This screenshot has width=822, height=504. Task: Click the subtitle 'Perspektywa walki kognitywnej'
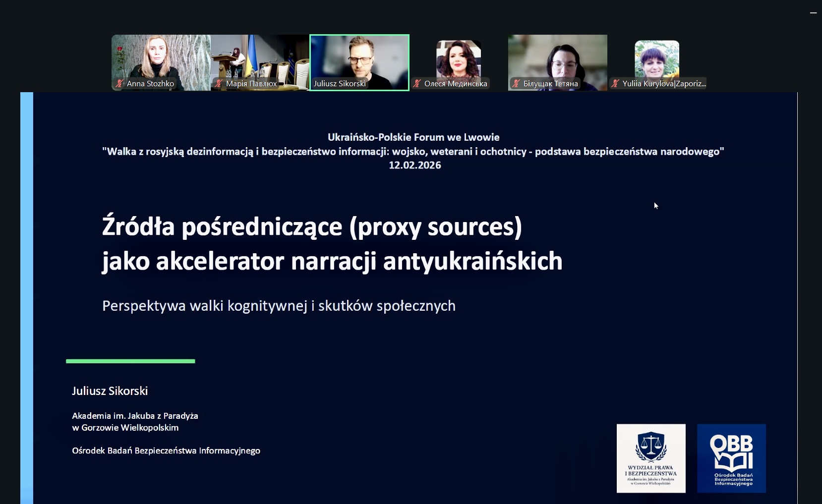click(279, 306)
